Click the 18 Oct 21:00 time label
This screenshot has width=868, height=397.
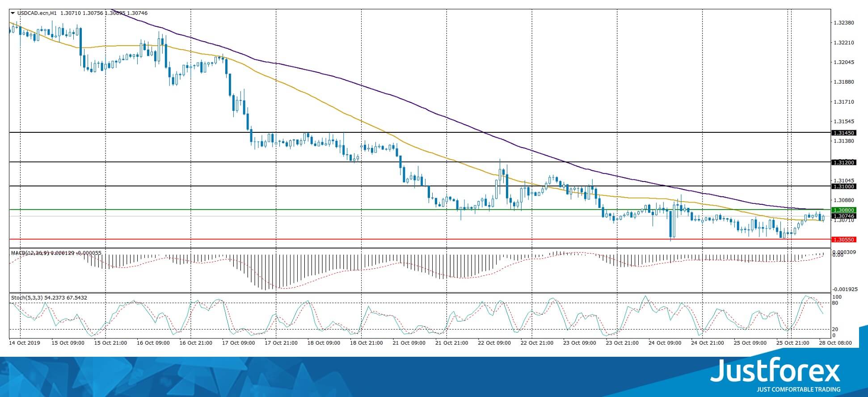(367, 343)
